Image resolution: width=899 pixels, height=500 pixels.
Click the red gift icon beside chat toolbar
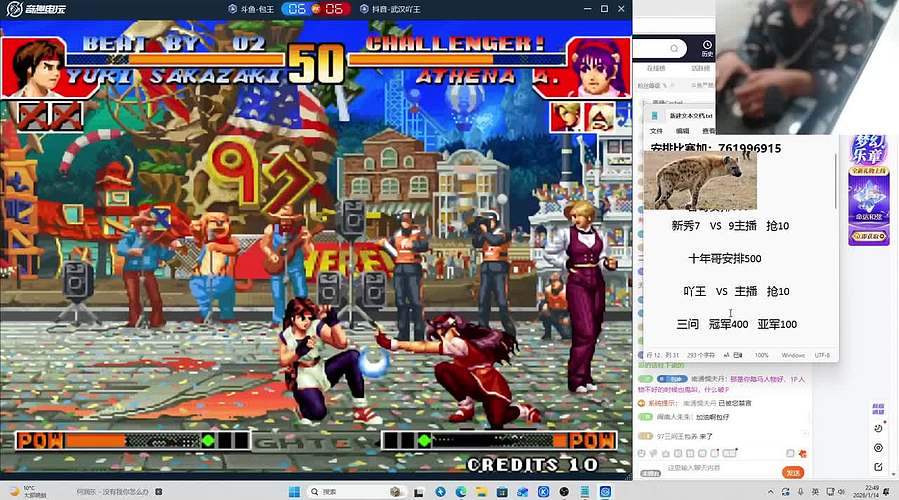pos(803,453)
